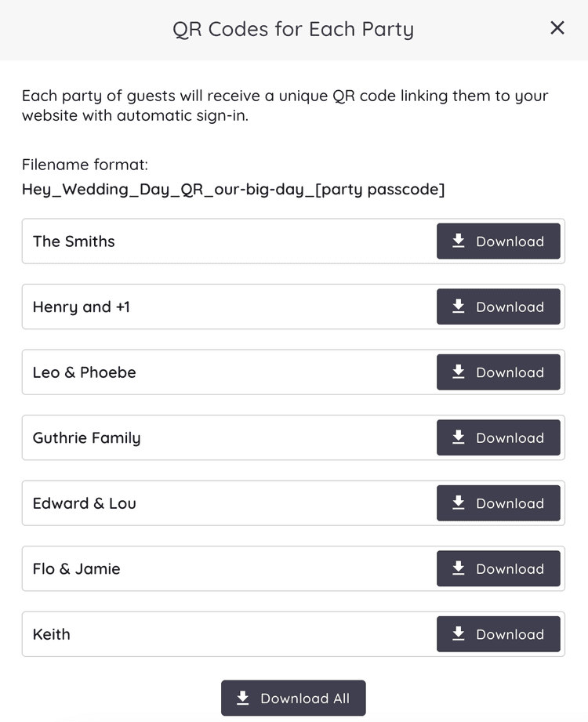
Task: Download the QR code for Keith
Action: point(499,634)
